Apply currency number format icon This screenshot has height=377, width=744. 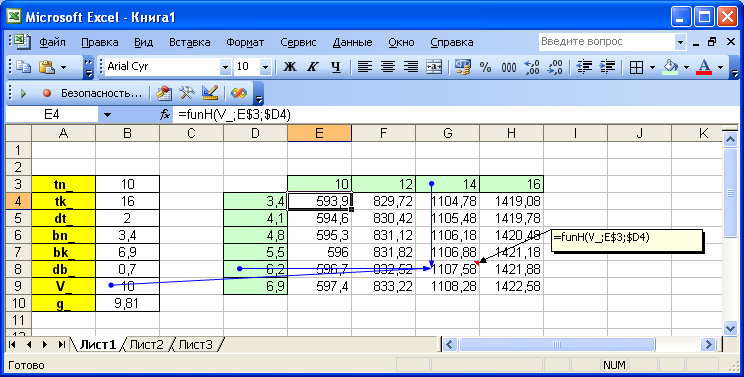(463, 67)
